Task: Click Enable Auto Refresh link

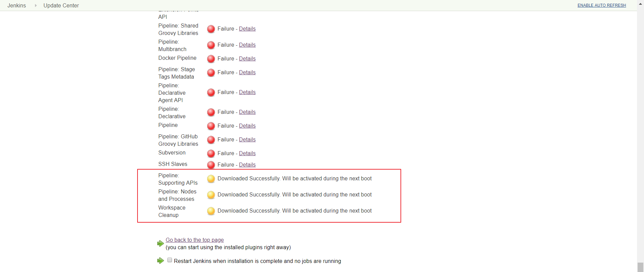Action: pyautogui.click(x=602, y=5)
